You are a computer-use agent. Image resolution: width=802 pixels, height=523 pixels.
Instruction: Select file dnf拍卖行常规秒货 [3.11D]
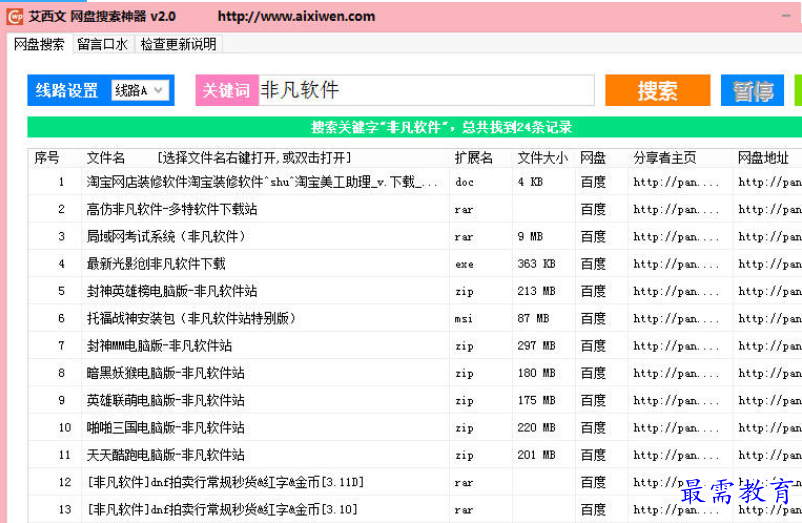226,482
